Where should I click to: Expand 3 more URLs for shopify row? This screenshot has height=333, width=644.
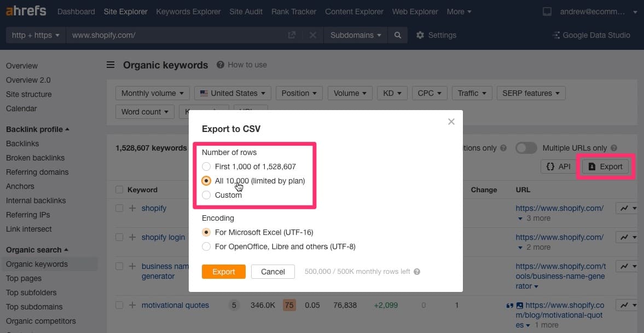tap(534, 219)
